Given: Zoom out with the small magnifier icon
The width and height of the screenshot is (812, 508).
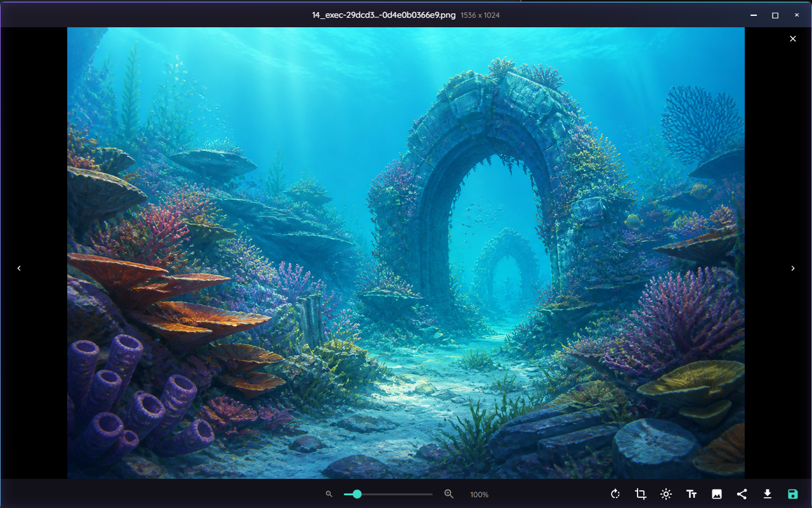Looking at the screenshot, I should point(329,494).
